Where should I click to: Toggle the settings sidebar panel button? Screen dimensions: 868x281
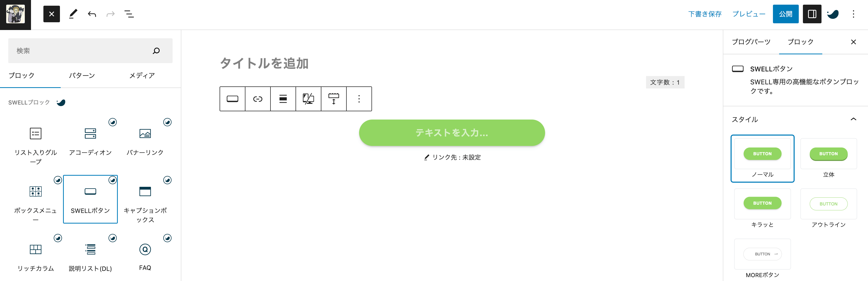(x=812, y=14)
